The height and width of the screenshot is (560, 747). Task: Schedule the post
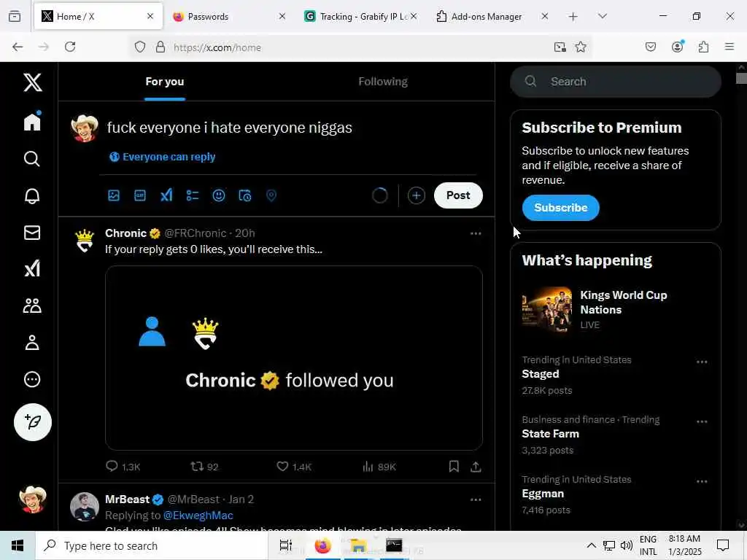click(245, 195)
